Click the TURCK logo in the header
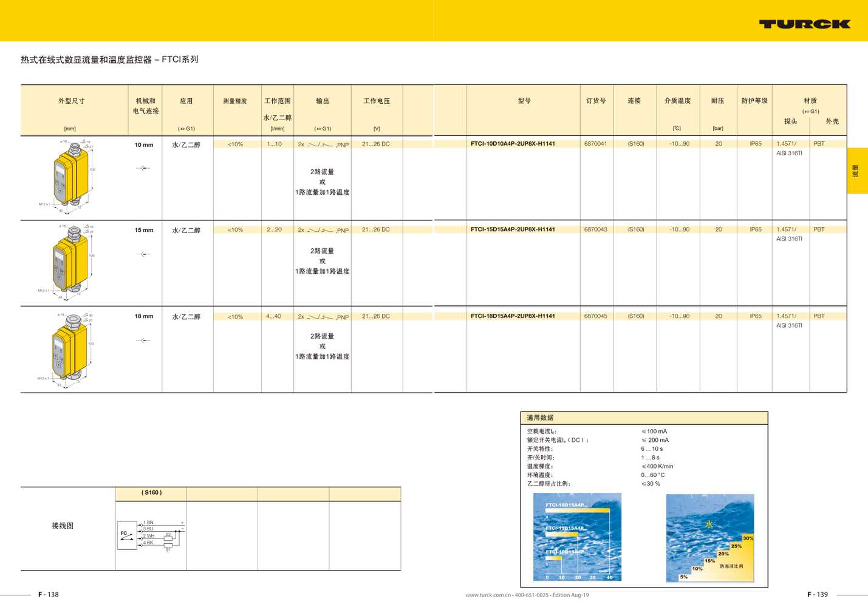Screen dimensions: 868x613 click(804, 24)
